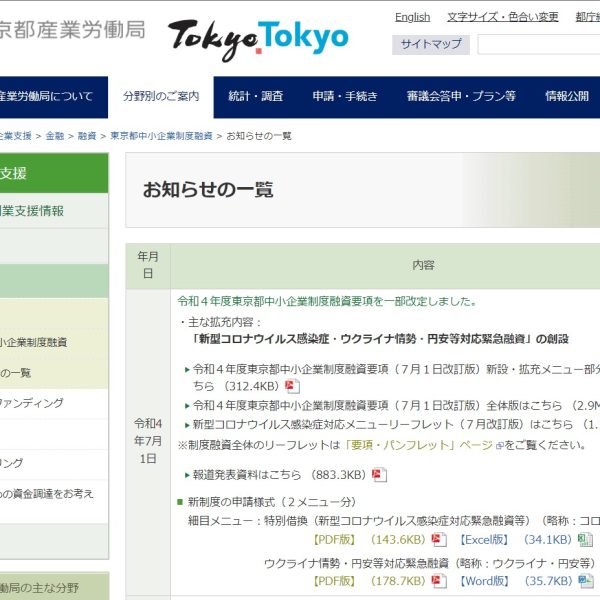Click 働局の主な分野 sidebar heading
Viewport: 600px width, 600px height.
40,587
